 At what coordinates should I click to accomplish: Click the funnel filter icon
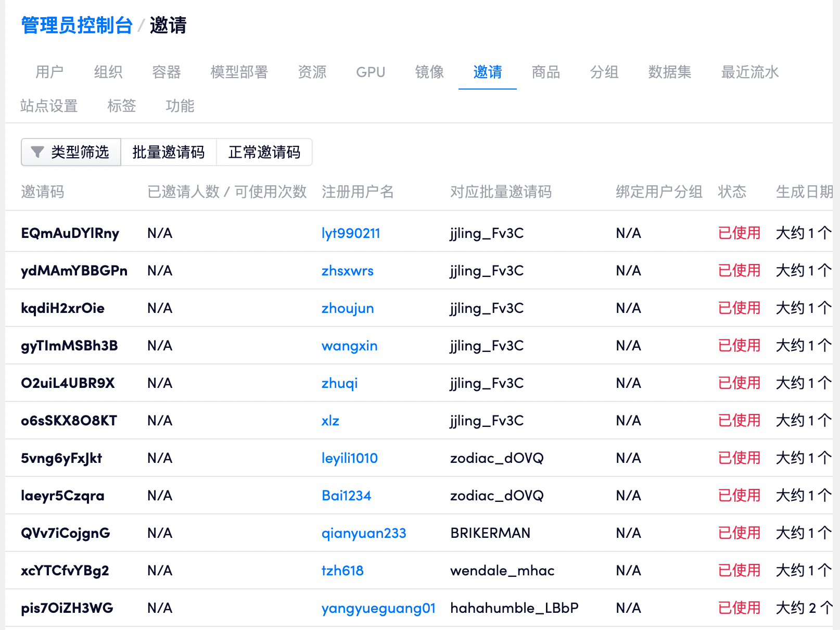[37, 152]
